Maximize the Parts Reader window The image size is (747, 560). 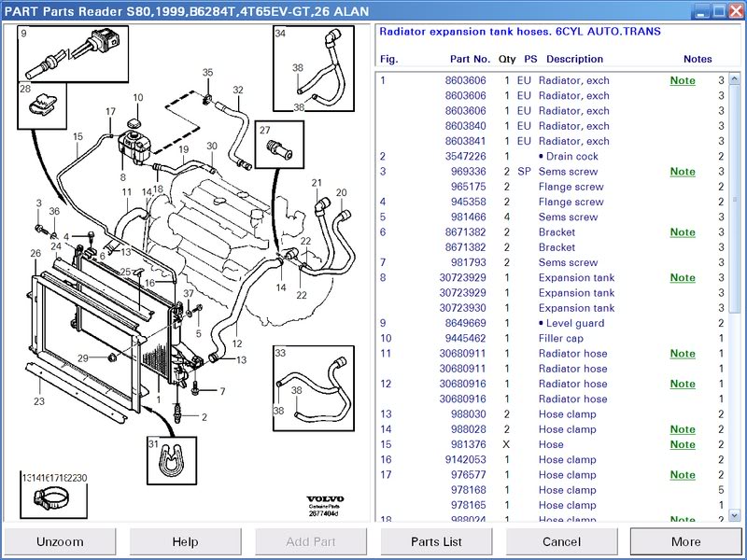pyautogui.click(x=719, y=10)
